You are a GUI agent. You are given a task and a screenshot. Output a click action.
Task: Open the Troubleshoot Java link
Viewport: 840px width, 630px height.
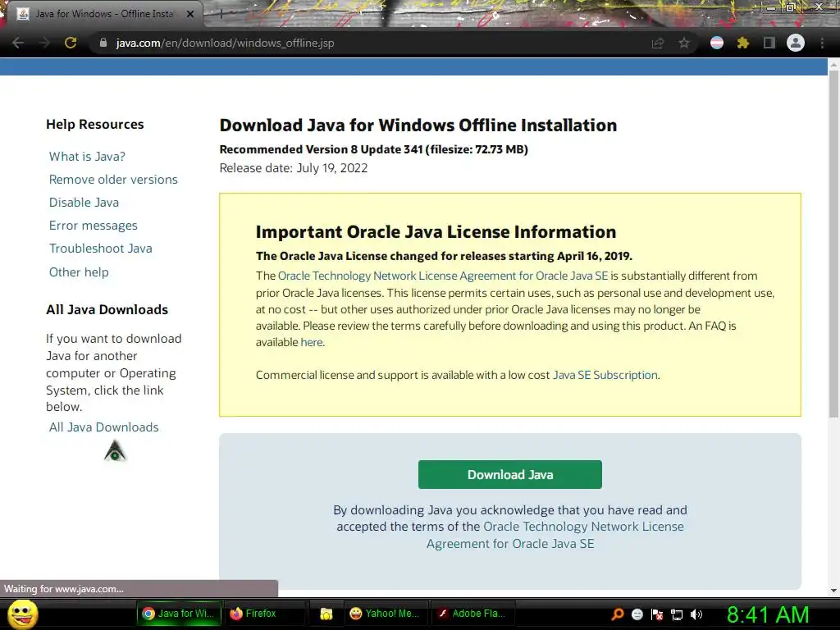coord(101,249)
